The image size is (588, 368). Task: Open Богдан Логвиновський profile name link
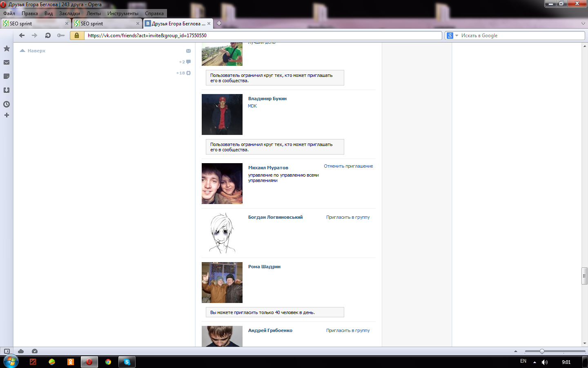tap(276, 217)
